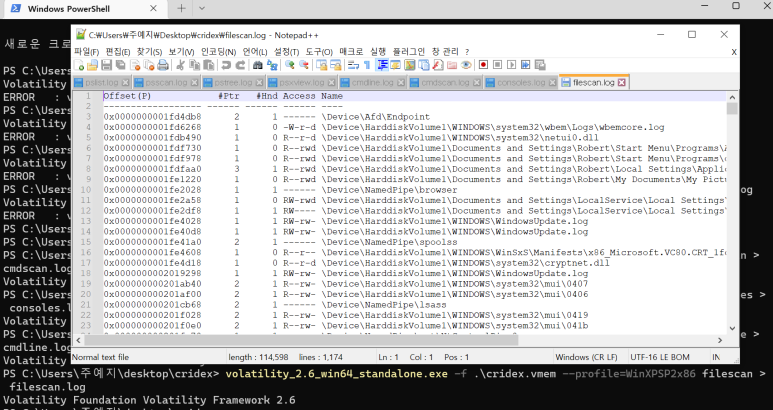Image resolution: width=773 pixels, height=410 pixels.
Task: Open the 편집(E) menu
Action: coord(118,51)
